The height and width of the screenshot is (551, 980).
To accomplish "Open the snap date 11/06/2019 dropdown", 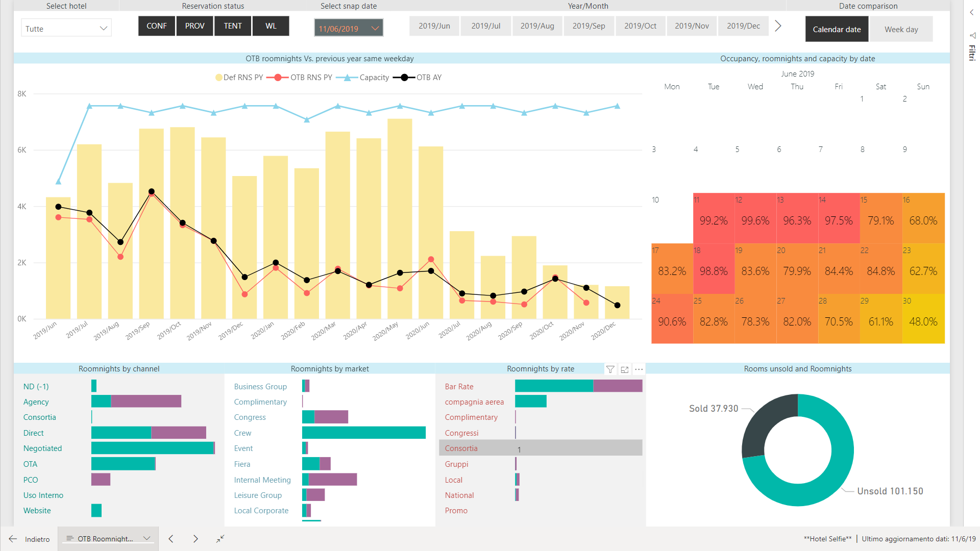I will click(349, 29).
